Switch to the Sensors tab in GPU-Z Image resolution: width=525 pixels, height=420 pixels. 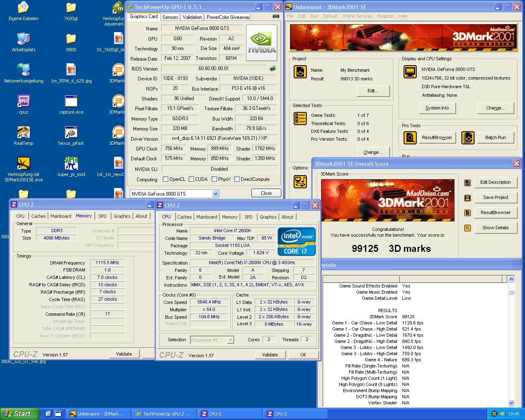tap(170, 17)
